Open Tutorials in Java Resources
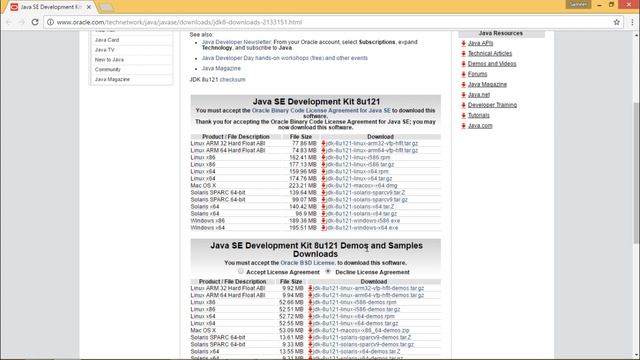640x360 pixels. [479, 116]
